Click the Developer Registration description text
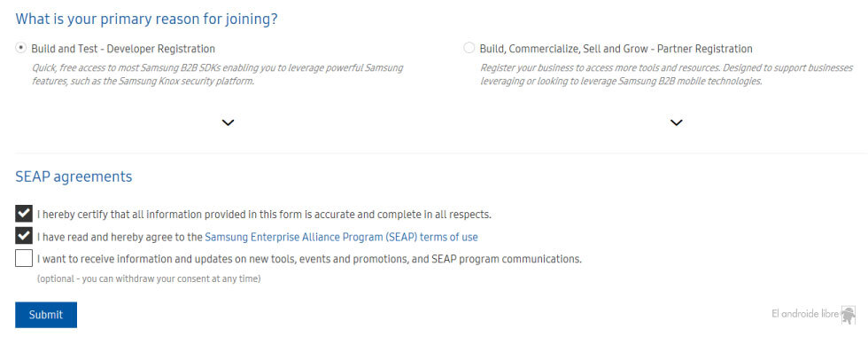The width and height of the screenshot is (868, 337). (x=217, y=74)
